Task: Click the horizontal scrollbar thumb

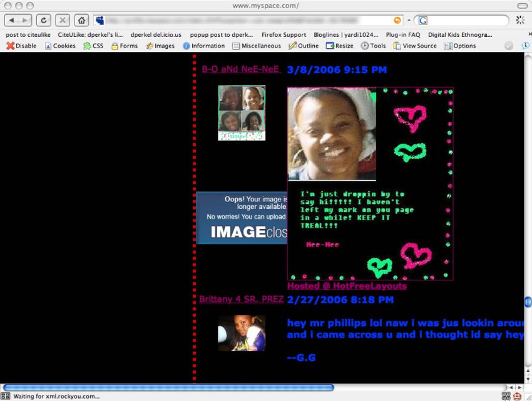Action: click(x=168, y=387)
